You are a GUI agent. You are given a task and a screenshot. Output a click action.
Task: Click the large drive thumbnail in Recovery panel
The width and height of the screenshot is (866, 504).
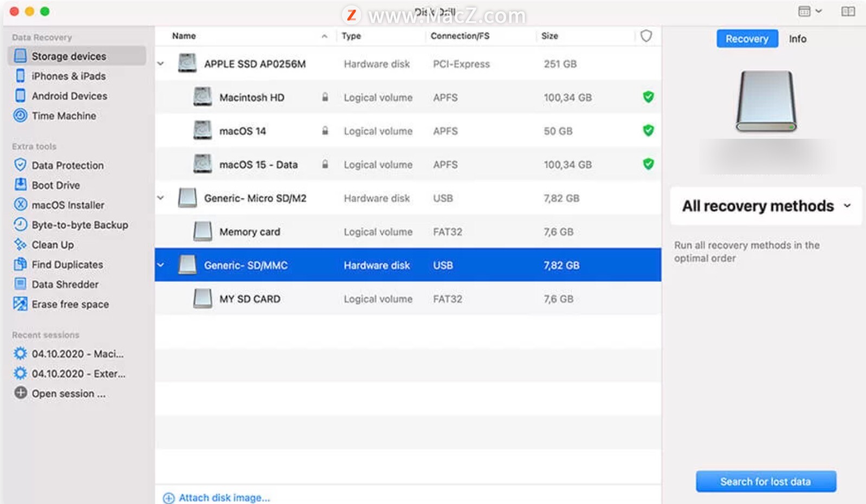766,101
